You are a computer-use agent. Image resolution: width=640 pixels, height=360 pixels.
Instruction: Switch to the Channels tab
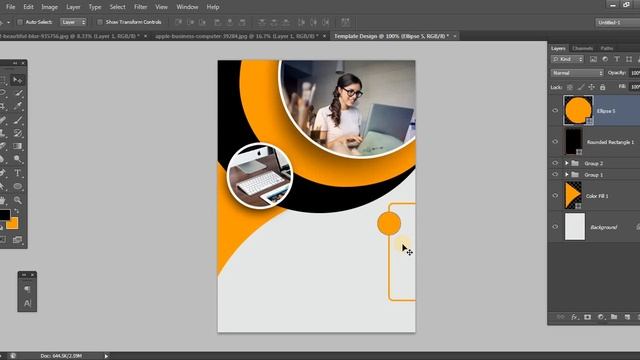[x=582, y=48]
